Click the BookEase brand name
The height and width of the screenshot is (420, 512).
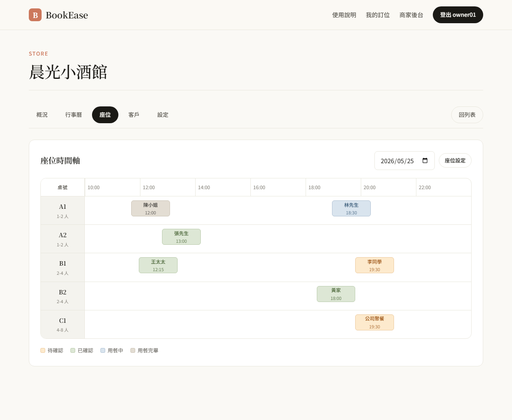click(x=67, y=15)
